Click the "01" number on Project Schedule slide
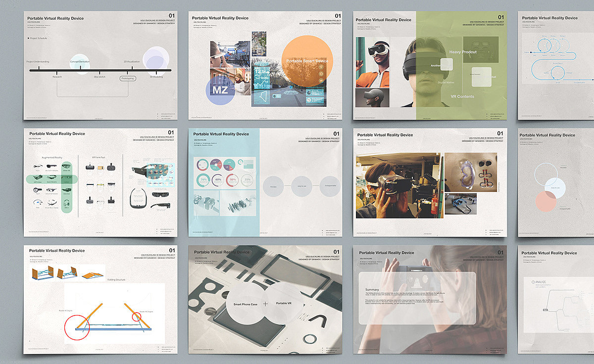Viewport: 594px width, 364px height. click(x=172, y=16)
